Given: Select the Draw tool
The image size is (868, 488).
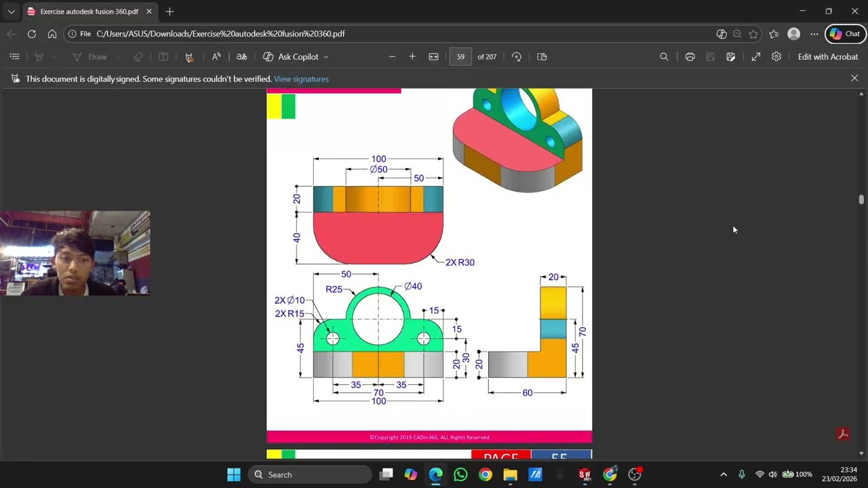Looking at the screenshot, I should (90, 57).
